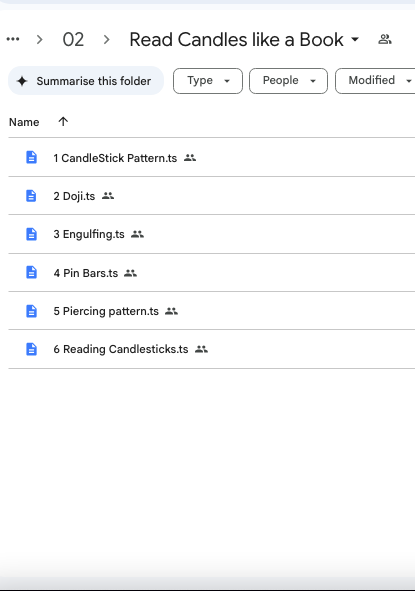Toggle sort direction with the Name arrow
The height and width of the screenshot is (591, 415).
pos(63,121)
